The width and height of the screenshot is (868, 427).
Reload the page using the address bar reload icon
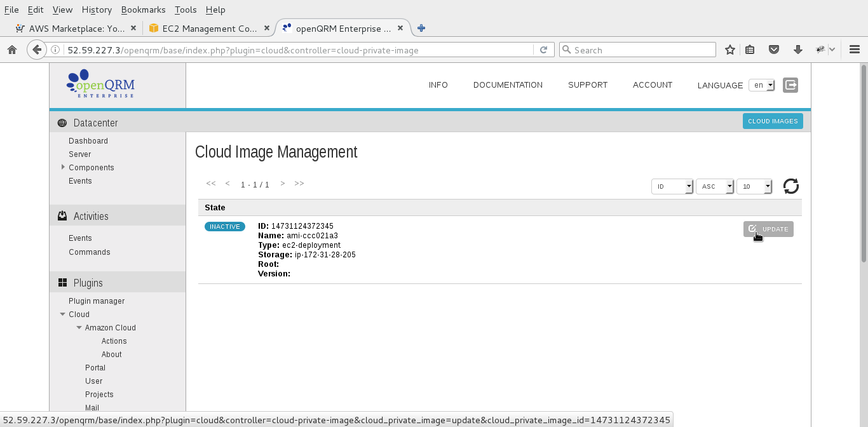[x=543, y=50]
